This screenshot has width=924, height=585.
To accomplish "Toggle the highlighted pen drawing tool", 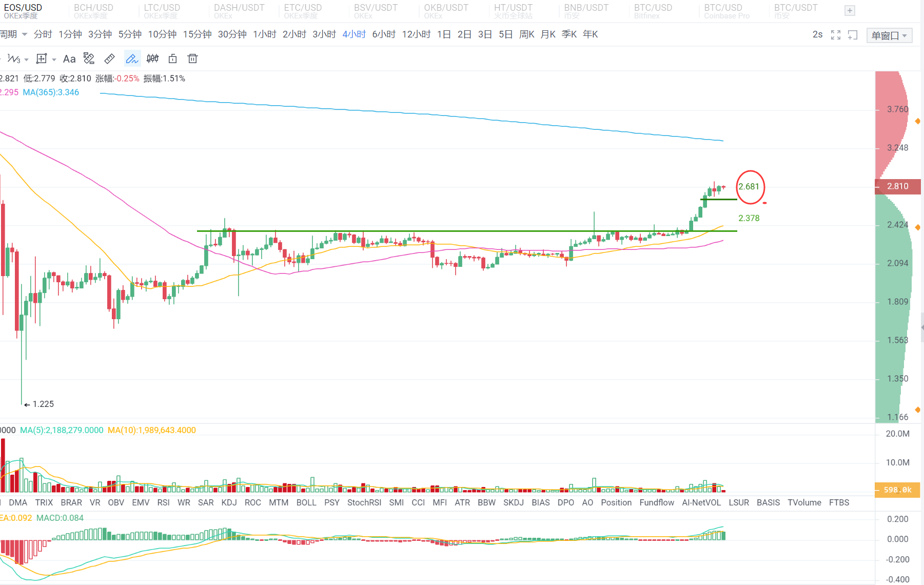I will pos(132,59).
